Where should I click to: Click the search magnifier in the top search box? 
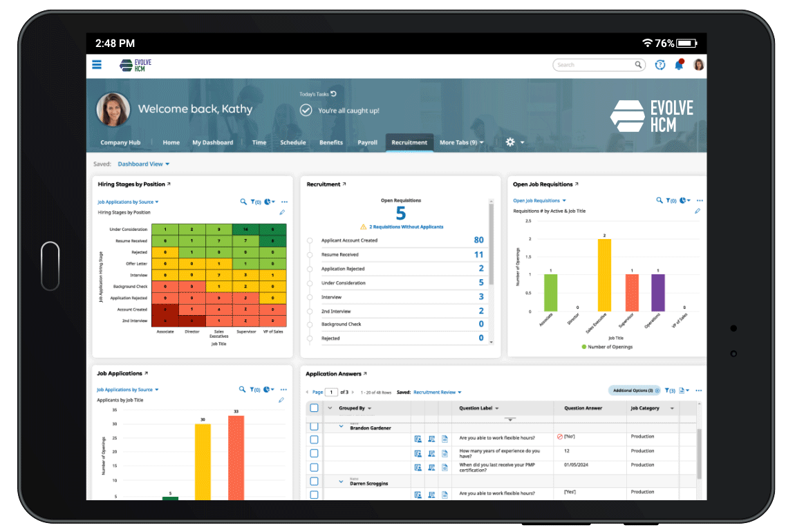638,65
